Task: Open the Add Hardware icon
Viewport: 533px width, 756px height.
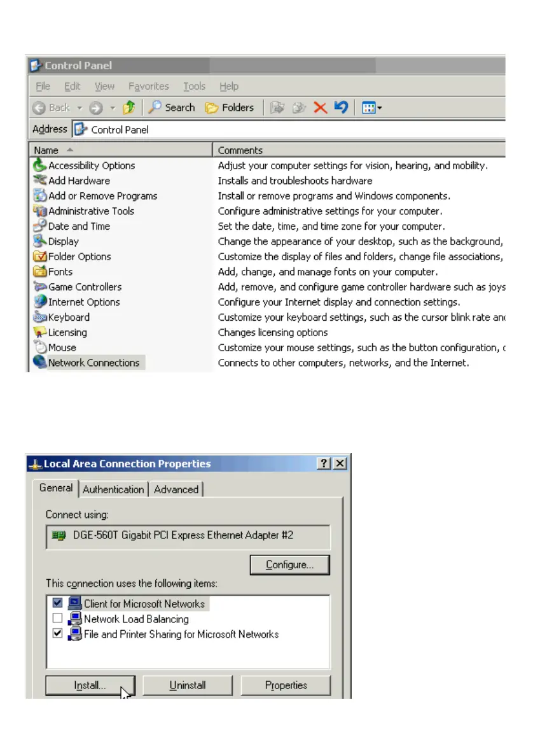Action: click(39, 180)
